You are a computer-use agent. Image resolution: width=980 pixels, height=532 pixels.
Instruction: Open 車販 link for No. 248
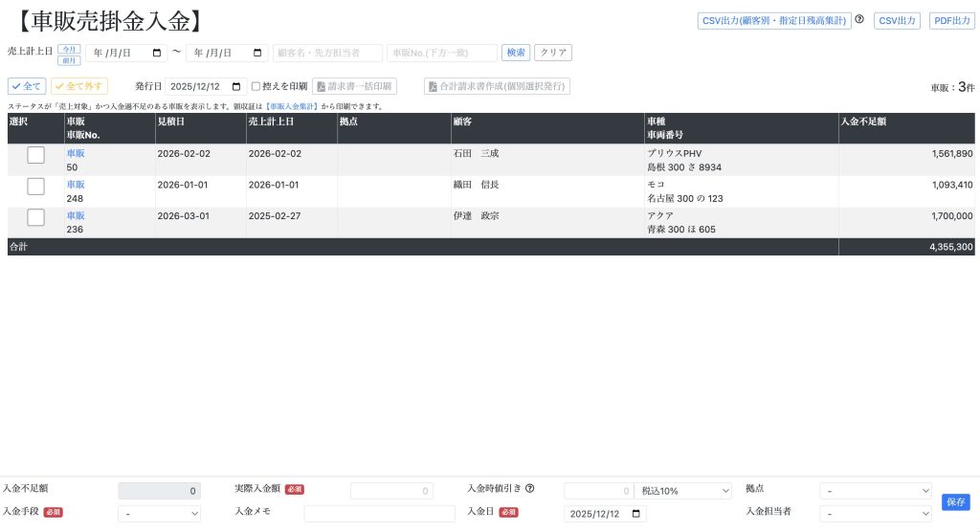click(x=76, y=185)
